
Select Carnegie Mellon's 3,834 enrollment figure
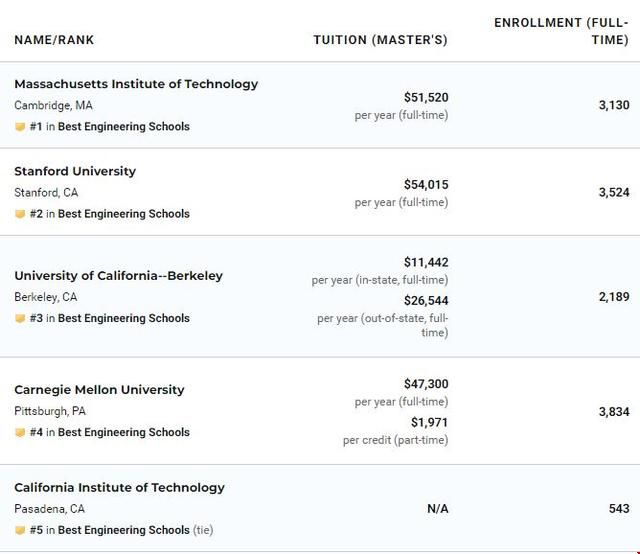click(614, 412)
